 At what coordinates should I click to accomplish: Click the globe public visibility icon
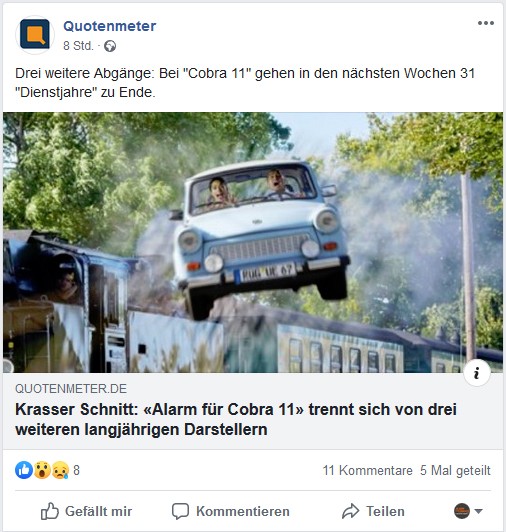(110, 46)
